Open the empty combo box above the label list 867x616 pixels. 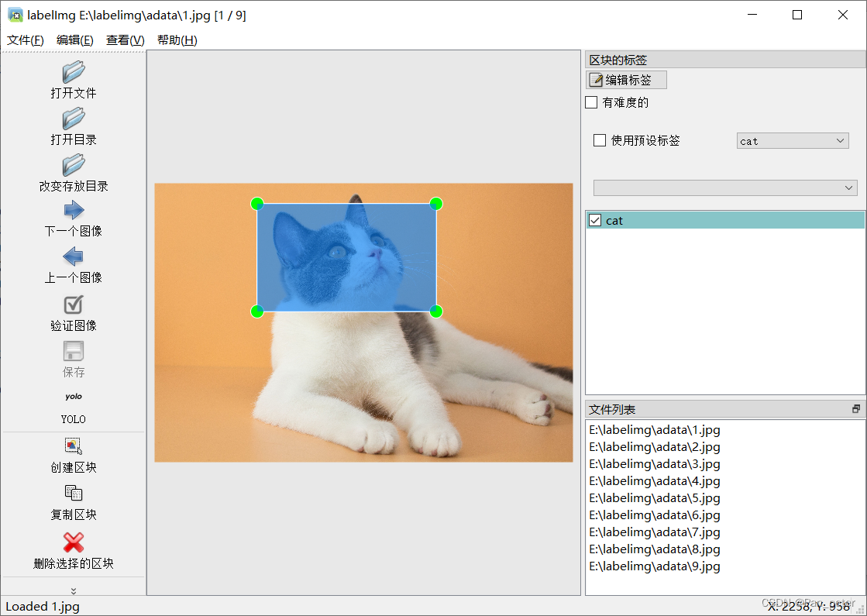click(x=725, y=188)
